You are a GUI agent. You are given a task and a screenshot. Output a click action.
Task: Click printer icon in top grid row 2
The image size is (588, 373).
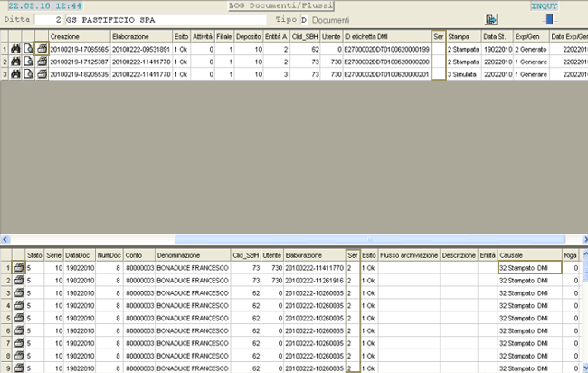(42, 61)
